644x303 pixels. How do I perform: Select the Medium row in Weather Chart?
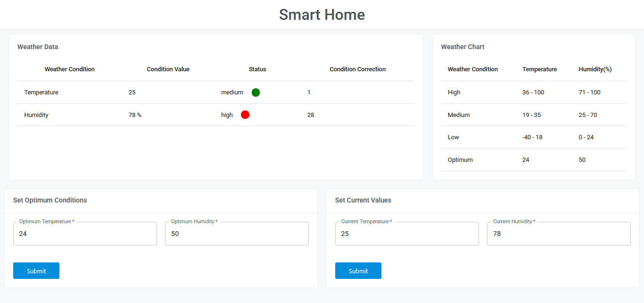click(x=459, y=115)
